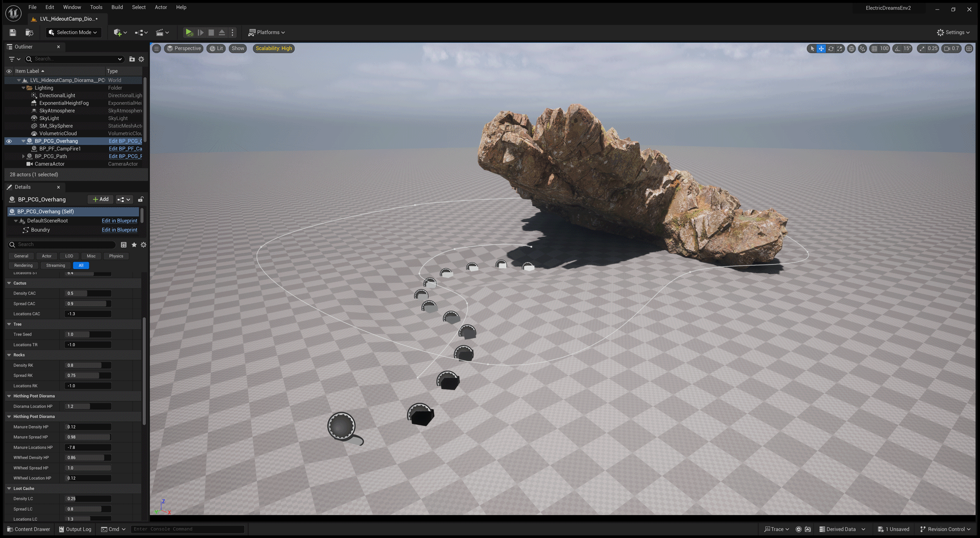
Task: Open scale snap 0.25 dropdown
Action: tap(932, 49)
